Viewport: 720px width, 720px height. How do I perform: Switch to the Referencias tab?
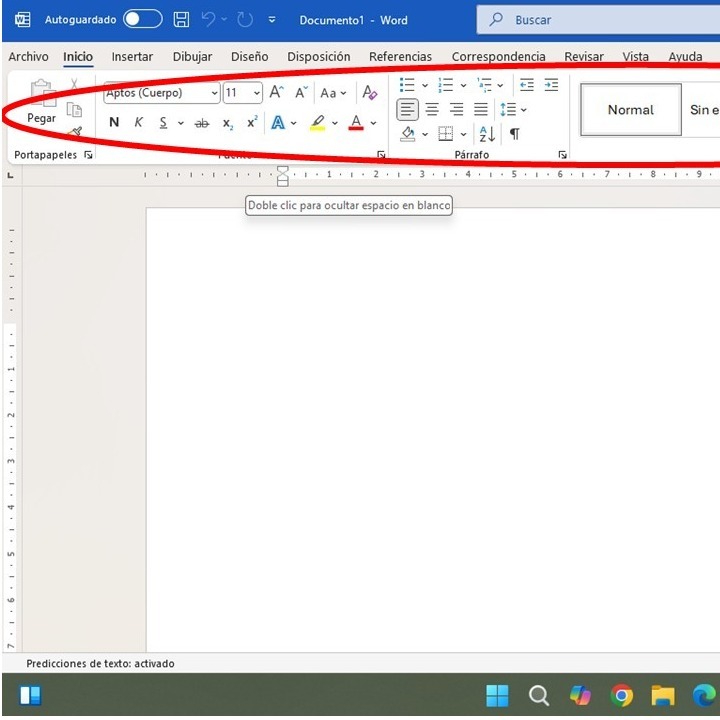(400, 56)
